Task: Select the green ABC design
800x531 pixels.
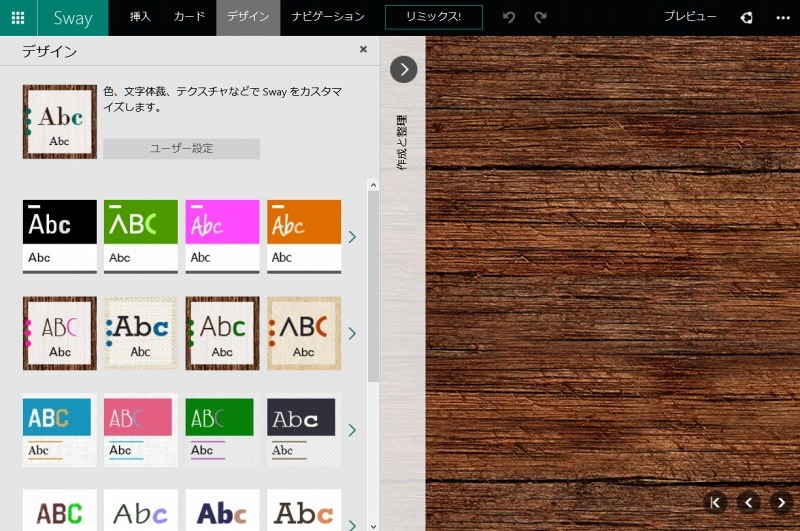Action: point(141,237)
